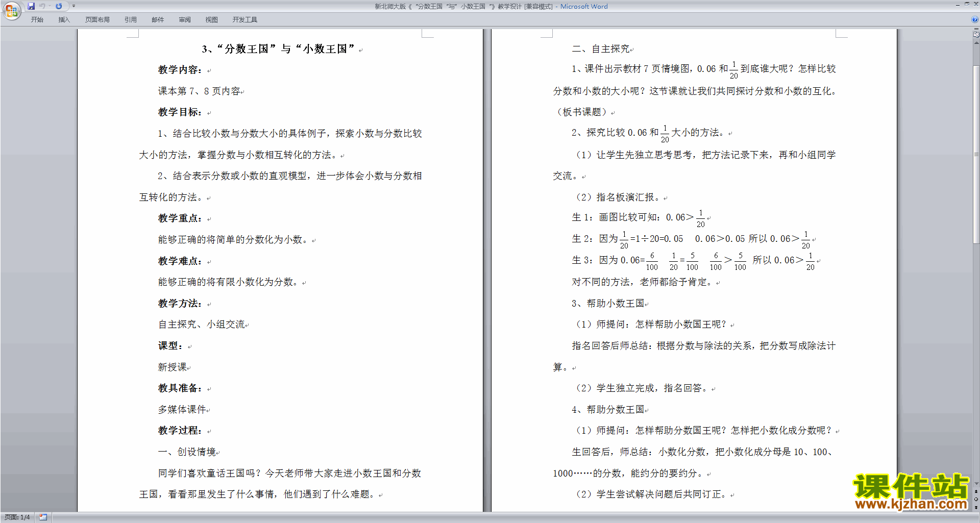The width and height of the screenshot is (980, 523).
Task: Click the line 4、帮助分数王国
Action: (x=608, y=410)
